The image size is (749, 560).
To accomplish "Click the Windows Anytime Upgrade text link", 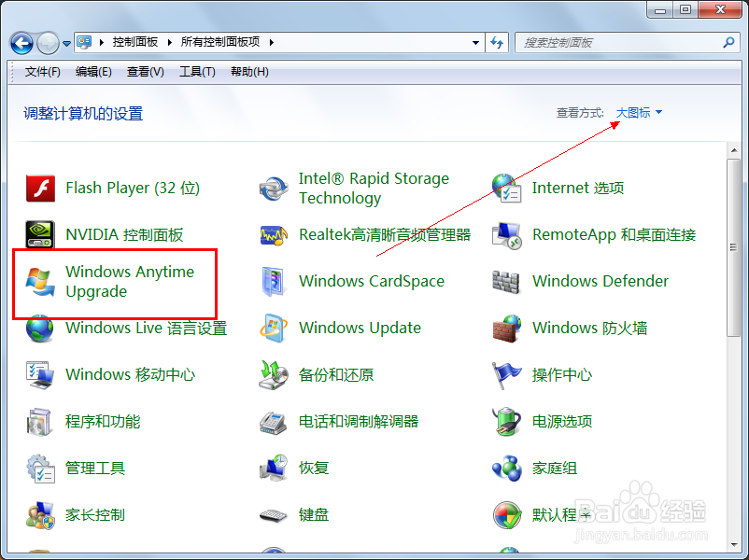I will point(130,281).
